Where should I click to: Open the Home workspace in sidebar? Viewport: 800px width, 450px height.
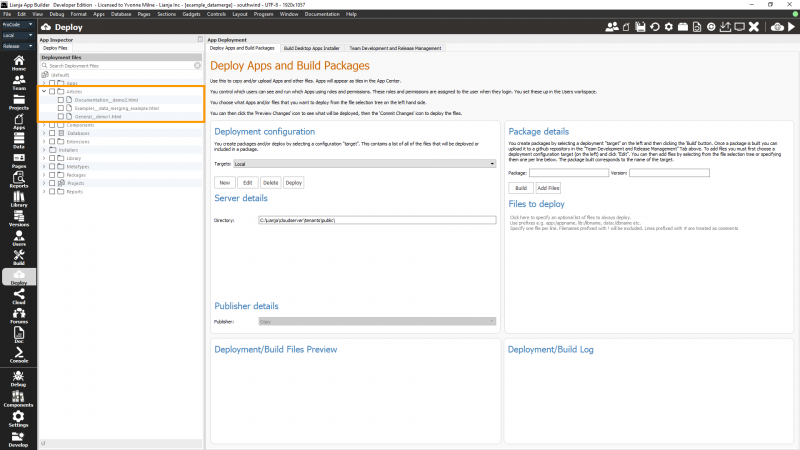tap(19, 63)
